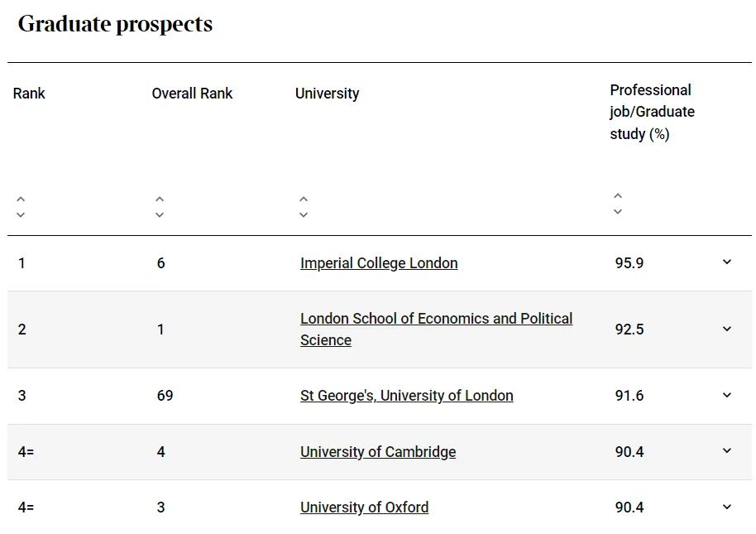Open the Imperial College London link
The image size is (756, 534).
point(379,263)
